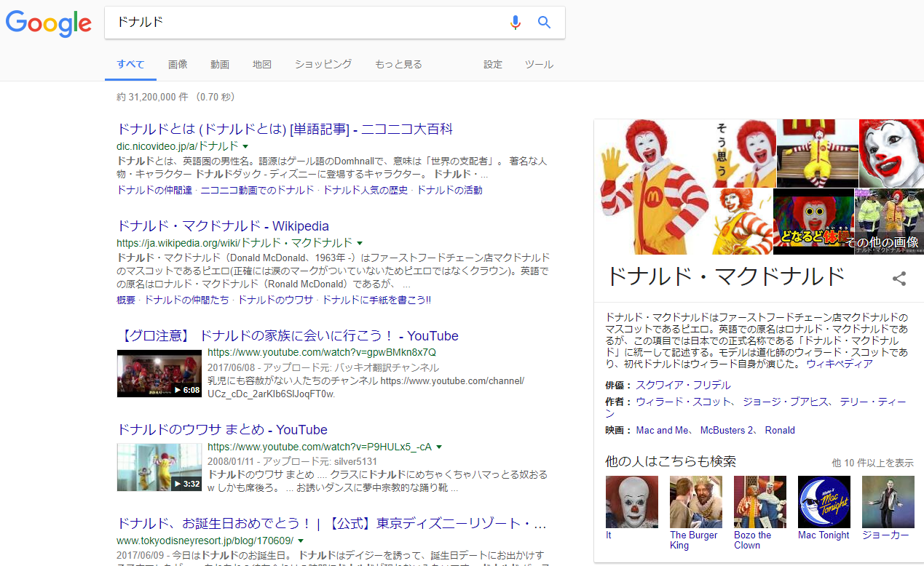Switch to the 画像 tab
The height and width of the screenshot is (566, 924).
(178, 64)
